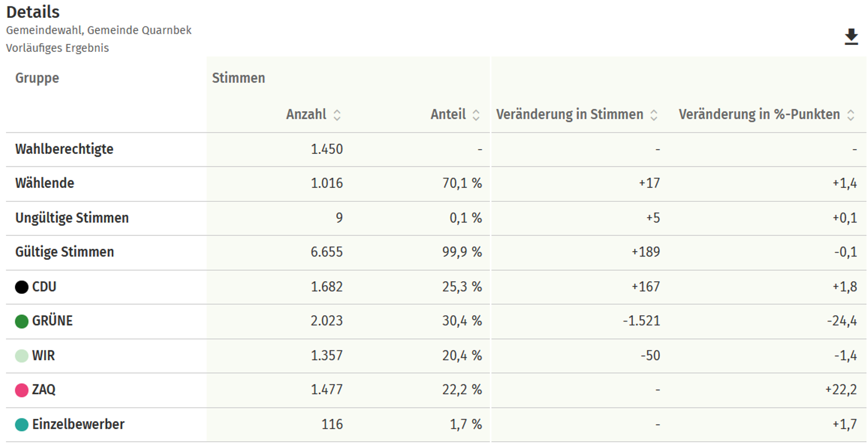Select the Anteil column header
The height and width of the screenshot is (446, 868).
(448, 114)
